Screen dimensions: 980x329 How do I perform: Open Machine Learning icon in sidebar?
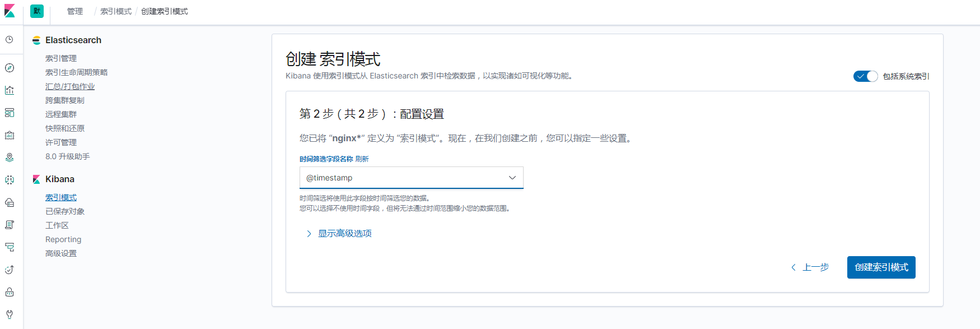click(10, 180)
